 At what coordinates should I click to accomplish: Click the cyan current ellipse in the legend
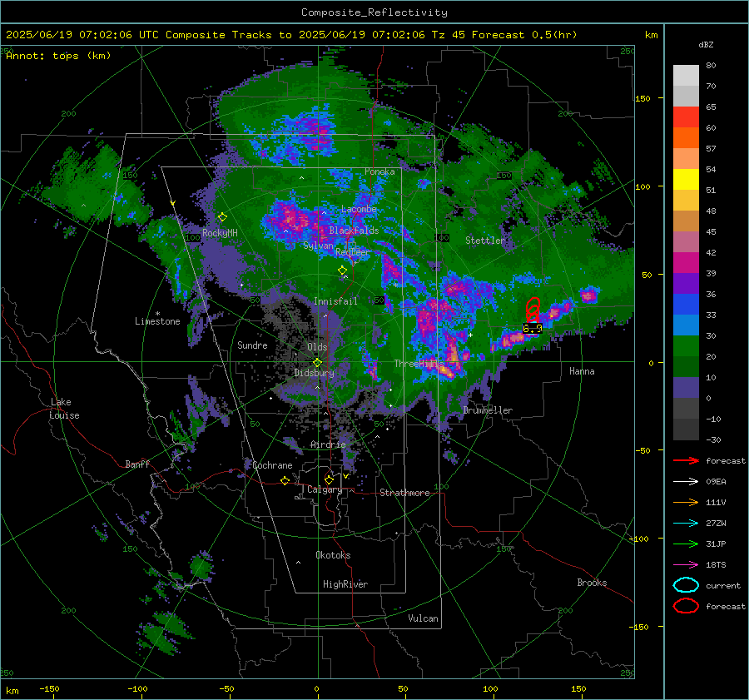click(686, 585)
